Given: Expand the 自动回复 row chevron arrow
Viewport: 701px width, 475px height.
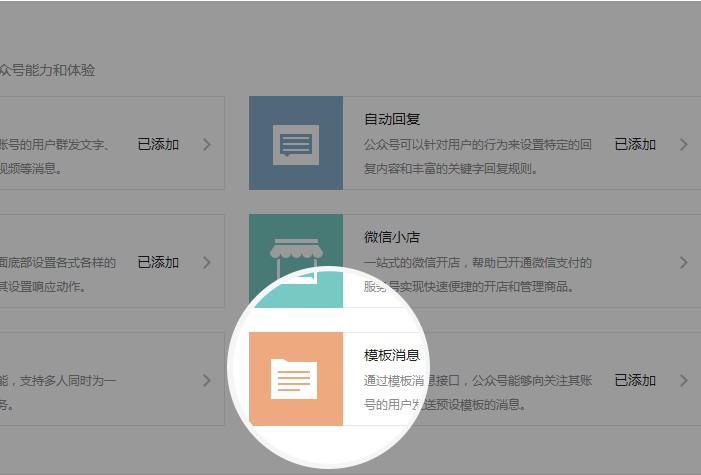Looking at the screenshot, I should pos(684,144).
